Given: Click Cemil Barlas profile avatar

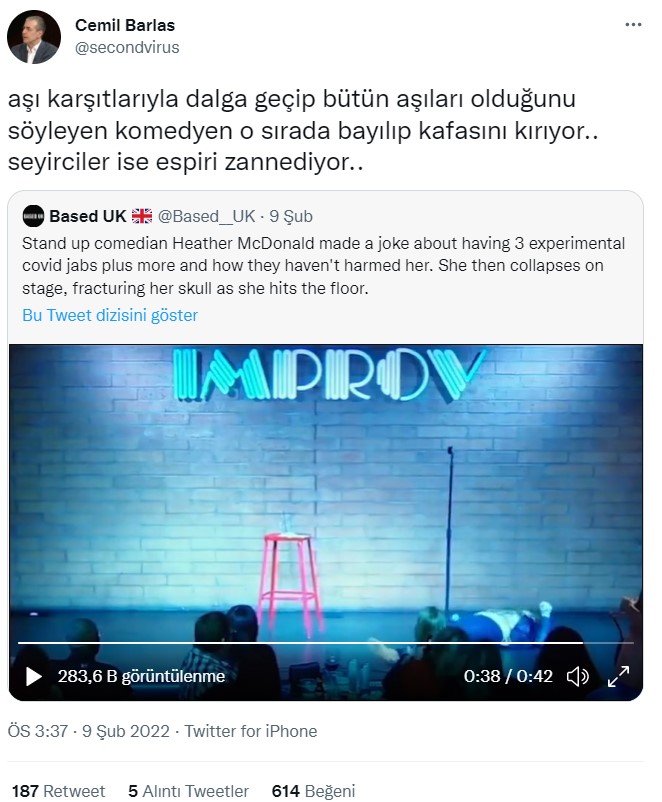Looking at the screenshot, I should [34, 37].
